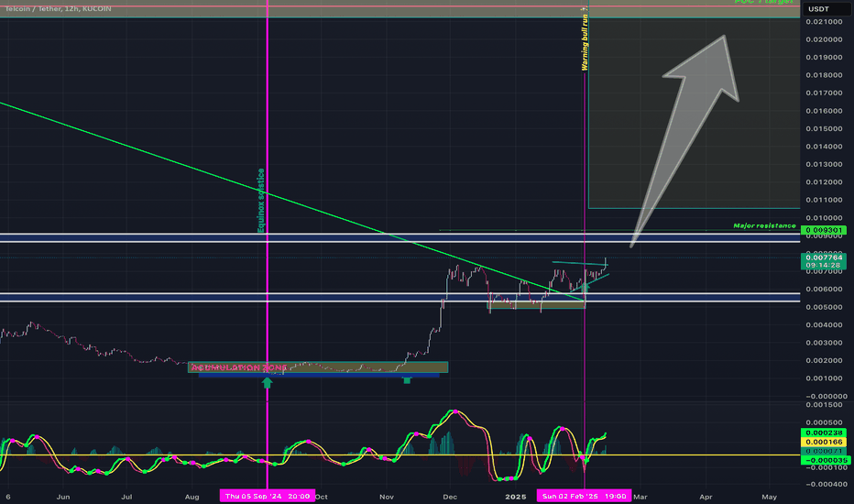Click the -0.000400 indicator axis tick

point(824,484)
